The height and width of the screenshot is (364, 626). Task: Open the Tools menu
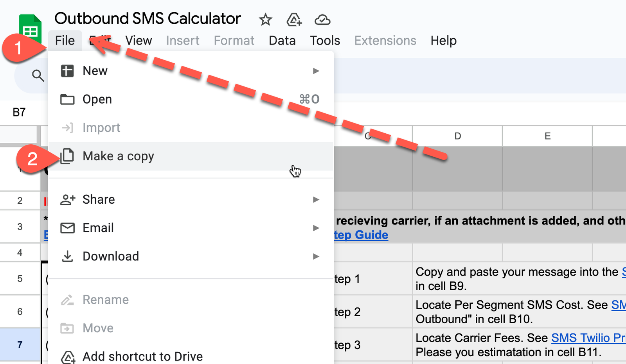[x=325, y=41]
